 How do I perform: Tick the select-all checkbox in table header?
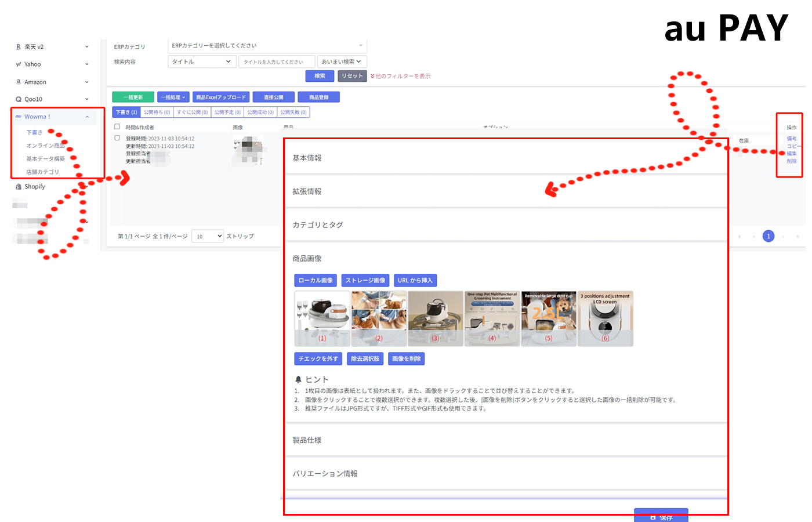117,126
